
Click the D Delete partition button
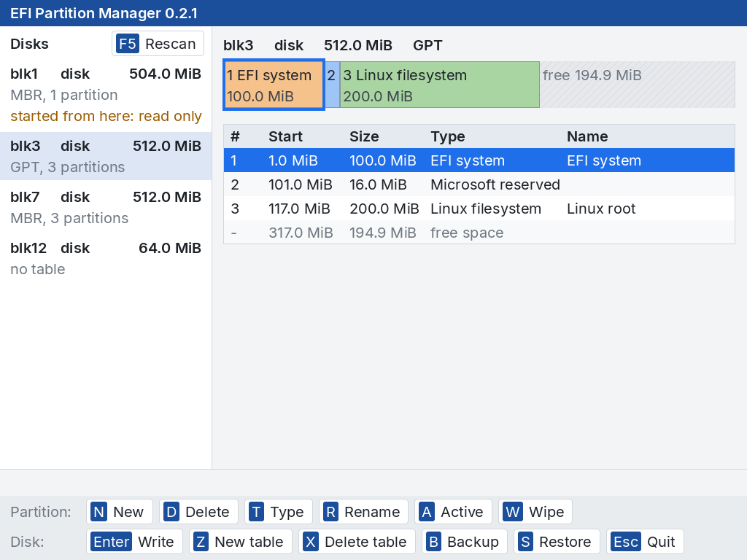pos(198,512)
